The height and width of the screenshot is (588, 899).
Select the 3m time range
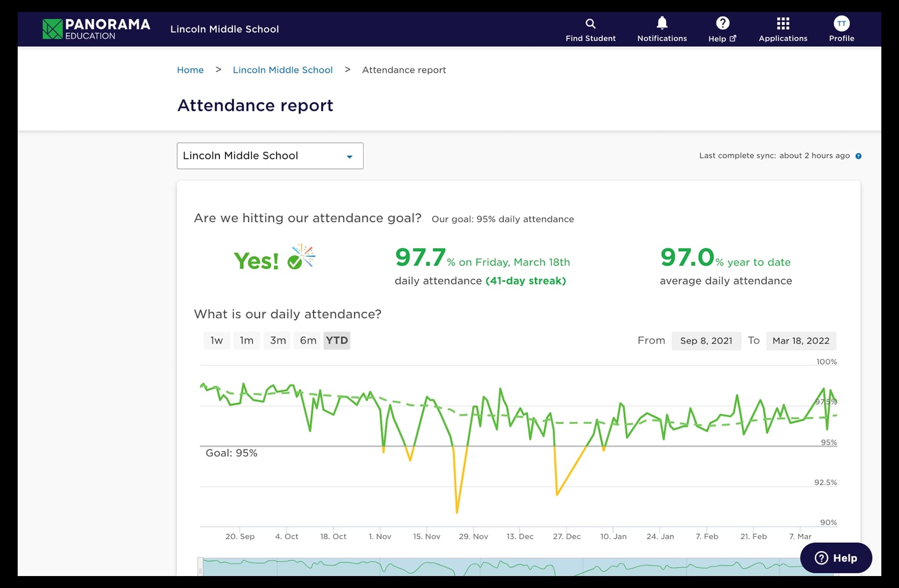coord(278,340)
